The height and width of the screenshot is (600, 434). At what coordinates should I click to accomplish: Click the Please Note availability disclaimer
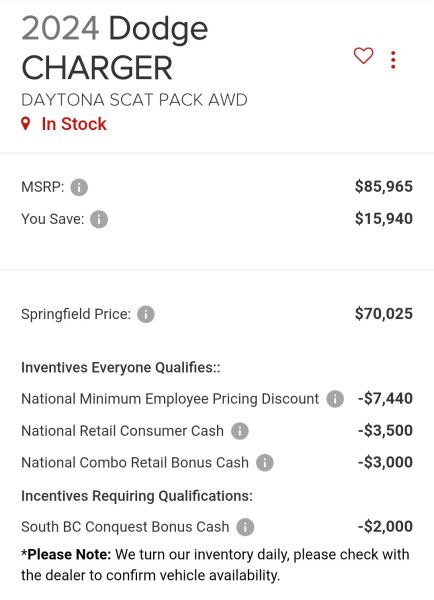(x=215, y=565)
